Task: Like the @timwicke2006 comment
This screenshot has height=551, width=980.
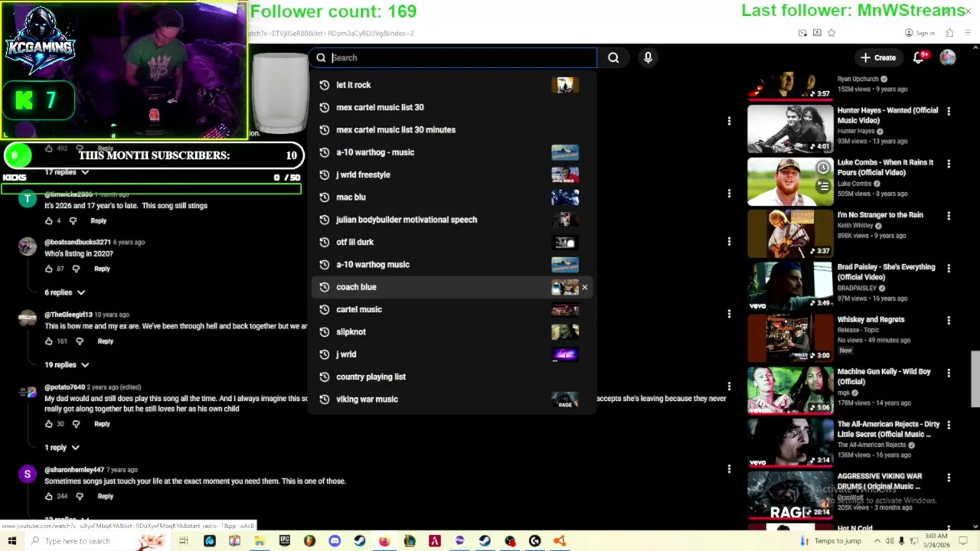Action: click(x=49, y=221)
